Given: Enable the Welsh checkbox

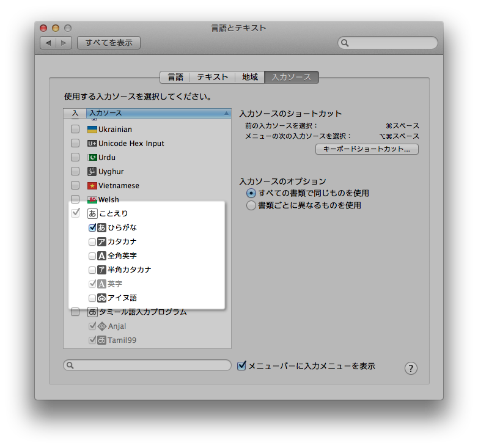Looking at the screenshot, I should click(x=75, y=199).
